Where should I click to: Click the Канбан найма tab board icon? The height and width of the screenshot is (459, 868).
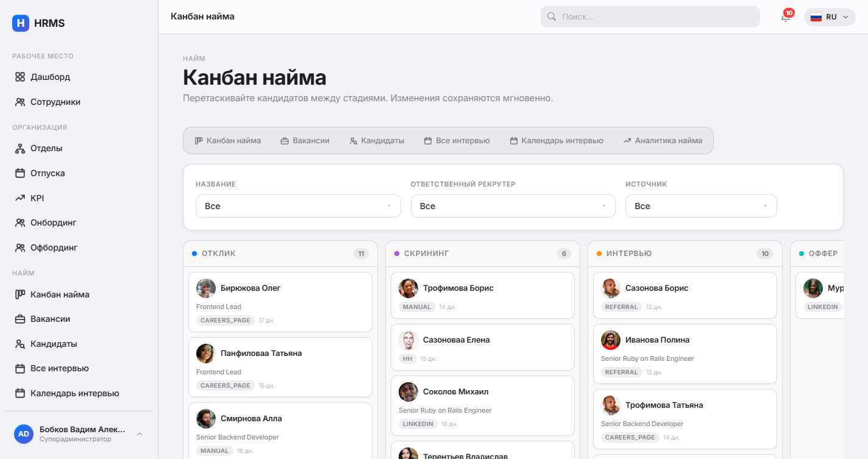point(199,141)
